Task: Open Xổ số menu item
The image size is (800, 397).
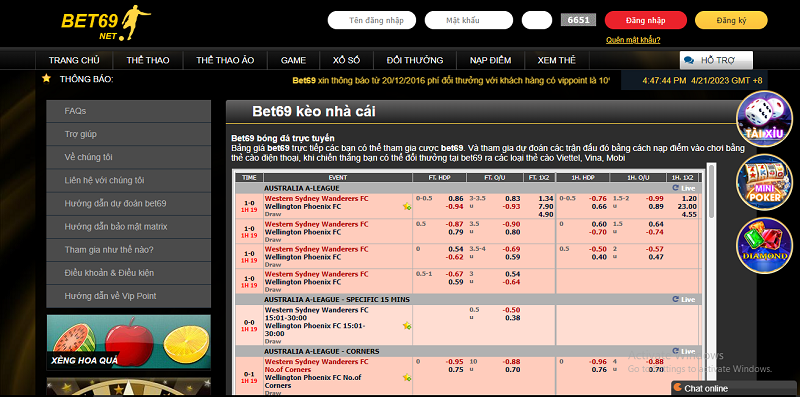Action: point(346,60)
